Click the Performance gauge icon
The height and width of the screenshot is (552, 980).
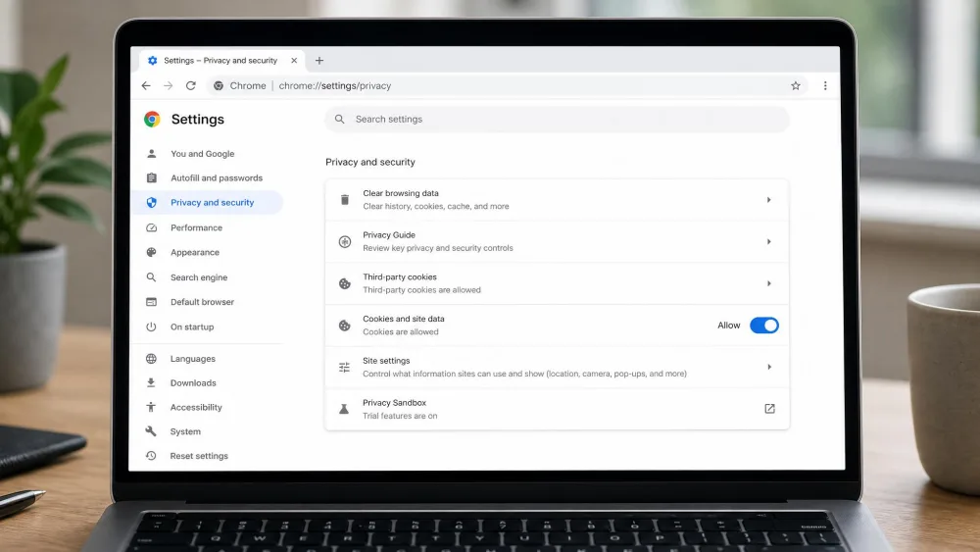point(151,227)
